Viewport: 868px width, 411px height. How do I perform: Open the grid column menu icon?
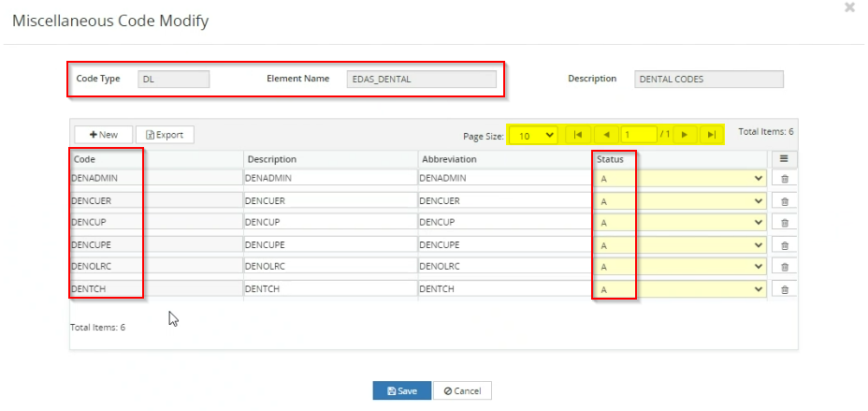pos(784,159)
